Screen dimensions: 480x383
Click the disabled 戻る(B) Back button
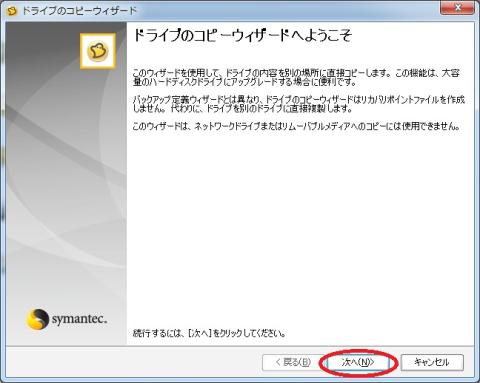[293, 362]
